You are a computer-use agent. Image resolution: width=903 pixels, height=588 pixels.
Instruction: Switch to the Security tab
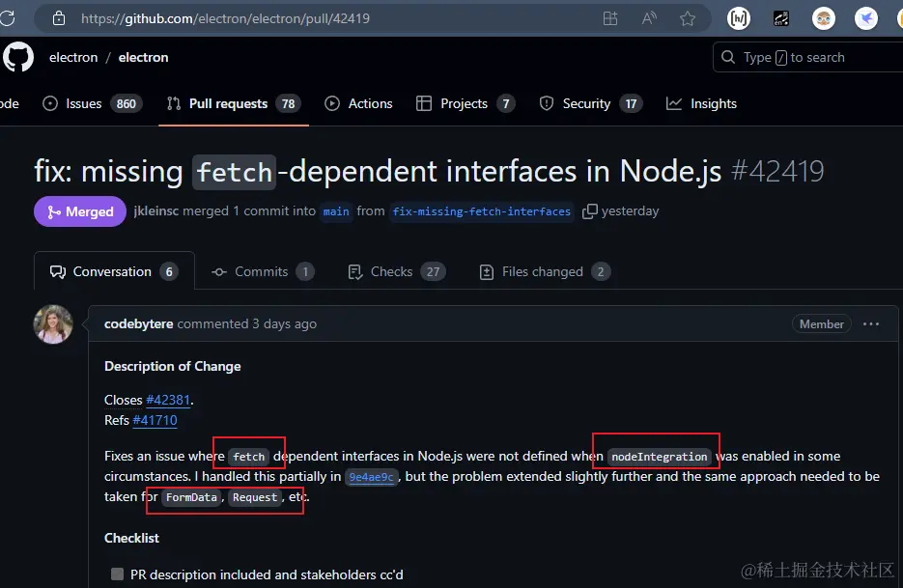(x=590, y=103)
